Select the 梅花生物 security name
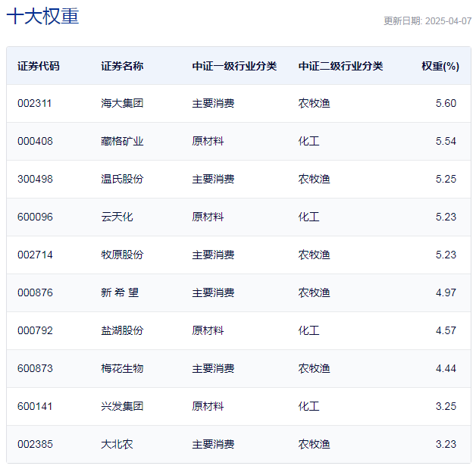Image resolution: width=476 pixels, height=469 pixels. coord(122,368)
